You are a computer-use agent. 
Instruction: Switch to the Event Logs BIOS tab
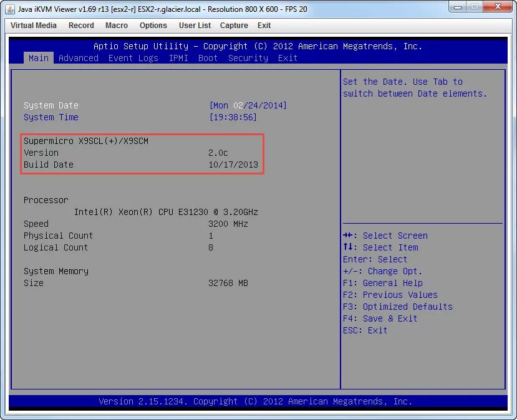(x=133, y=58)
